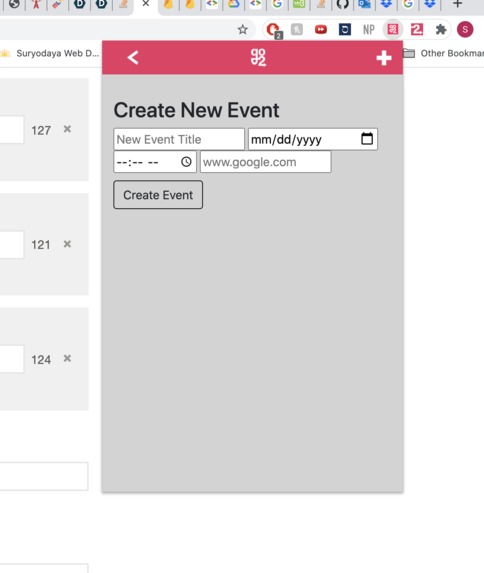Screen dimensions: 484x573
Task: Click the dark blue square extension icon
Action: (x=345, y=30)
